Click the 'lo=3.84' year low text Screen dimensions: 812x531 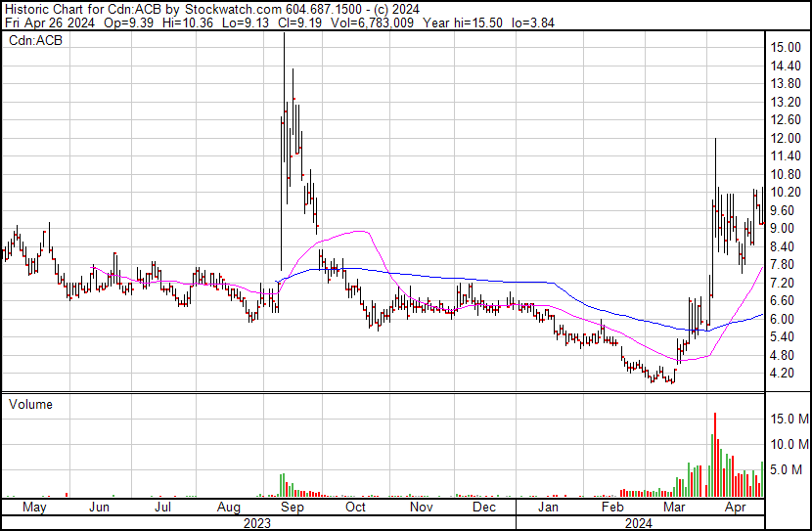coord(533,22)
